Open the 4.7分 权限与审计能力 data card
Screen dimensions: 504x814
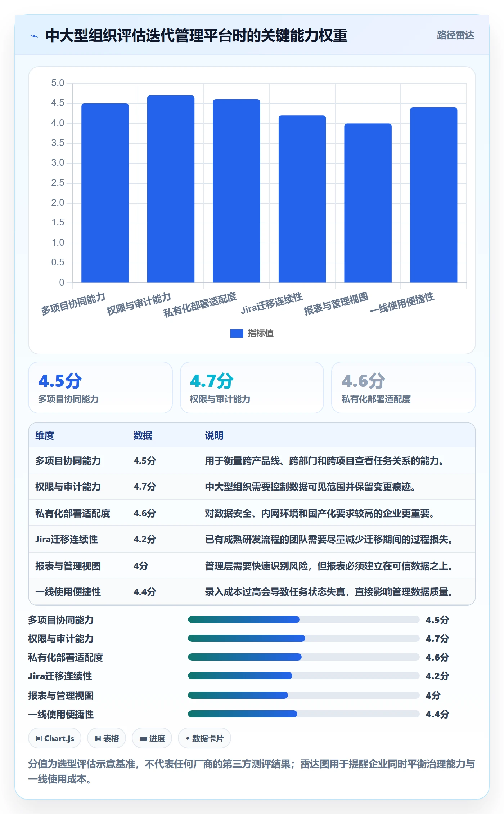252,388
